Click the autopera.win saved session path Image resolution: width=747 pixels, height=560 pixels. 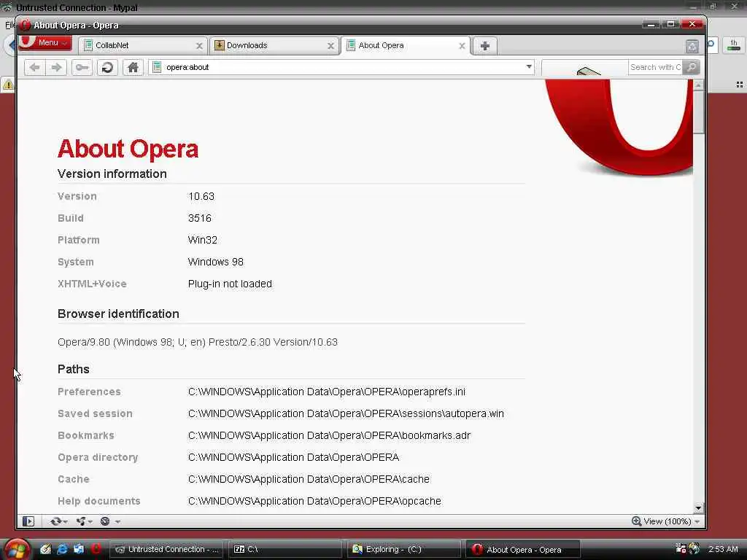tap(346, 413)
